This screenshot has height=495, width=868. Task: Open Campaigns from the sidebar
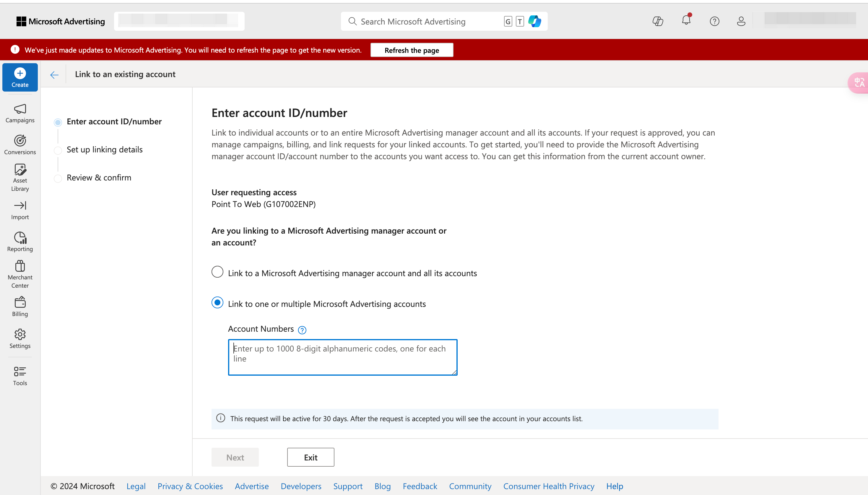coord(20,113)
